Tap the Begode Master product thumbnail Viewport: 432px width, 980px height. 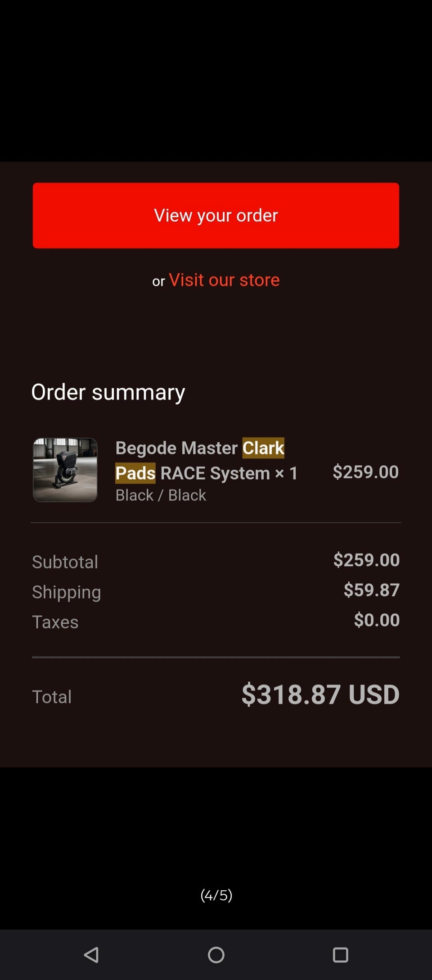click(x=65, y=470)
